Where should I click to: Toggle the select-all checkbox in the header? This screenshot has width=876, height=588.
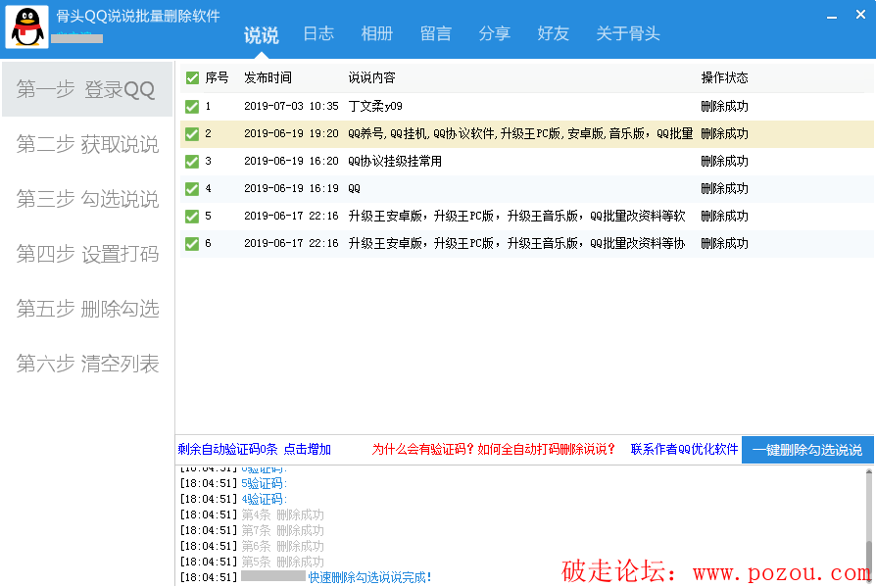point(192,77)
